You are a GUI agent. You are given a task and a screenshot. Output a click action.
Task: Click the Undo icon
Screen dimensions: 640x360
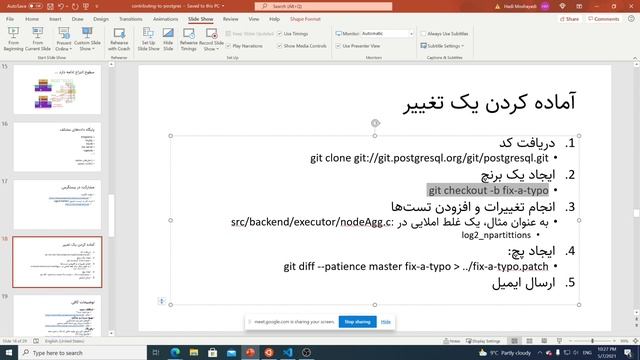(60, 6)
